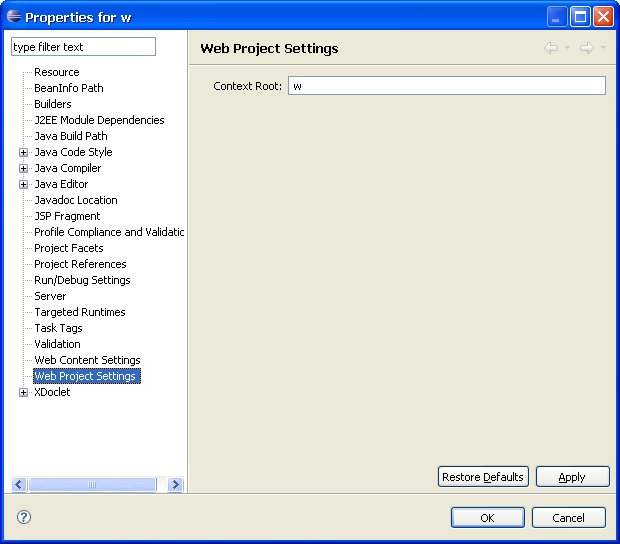Open the help question mark icon

click(24, 517)
